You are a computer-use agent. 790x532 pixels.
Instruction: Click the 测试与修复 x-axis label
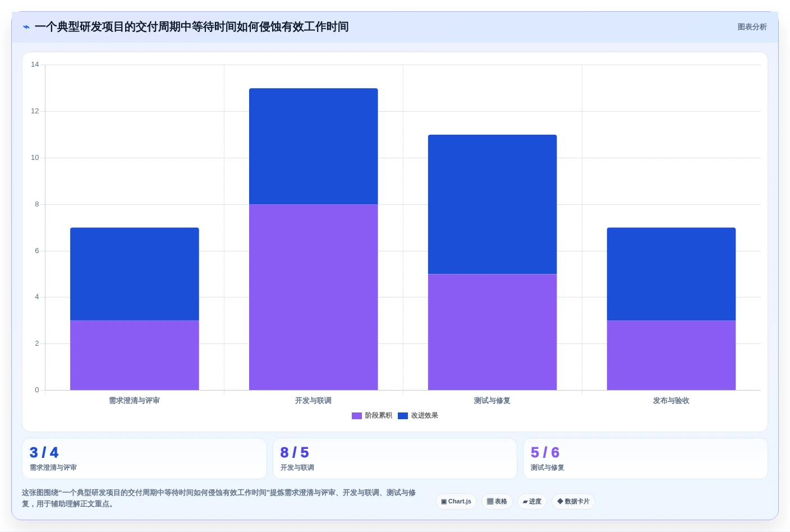click(x=493, y=401)
